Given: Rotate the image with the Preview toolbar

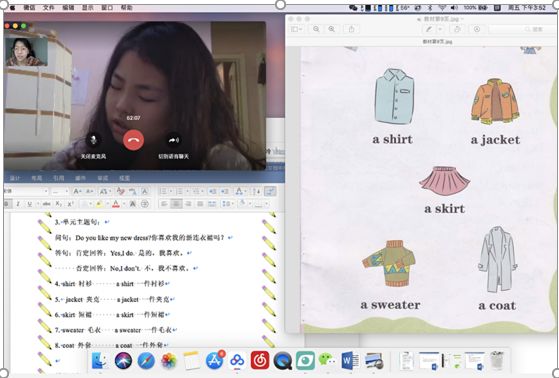Looking at the screenshot, I should coord(457,29).
